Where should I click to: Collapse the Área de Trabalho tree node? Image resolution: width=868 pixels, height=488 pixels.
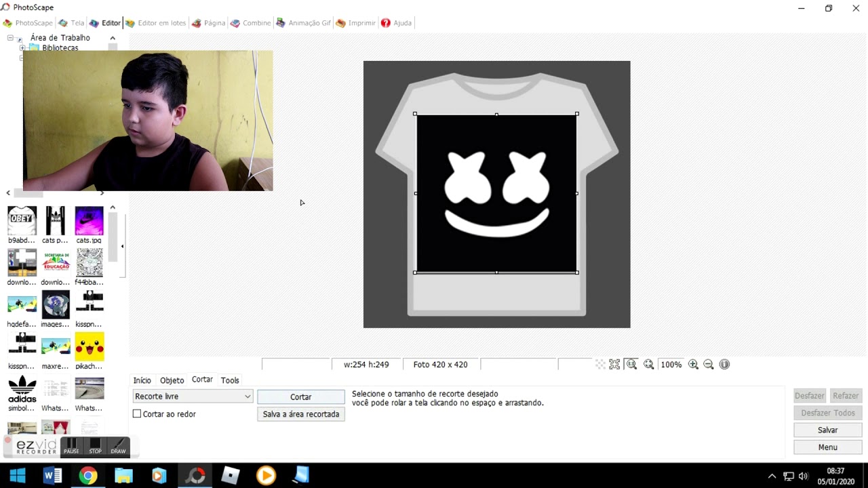point(10,38)
